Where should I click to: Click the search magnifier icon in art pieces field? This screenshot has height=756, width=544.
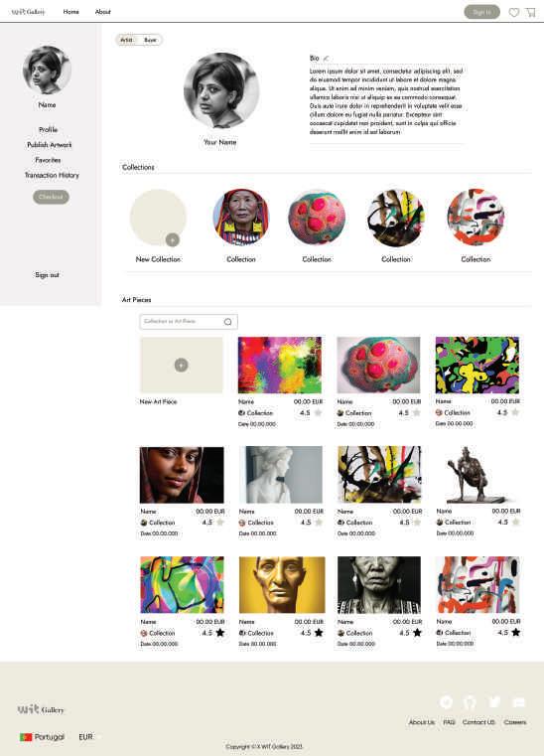pyautogui.click(x=228, y=322)
